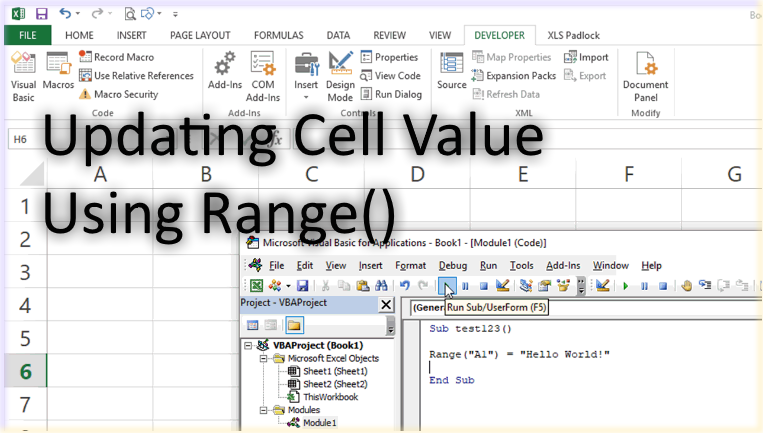This screenshot has height=433, width=763.
Task: Switch to the REVIEW tab
Action: pos(389,35)
